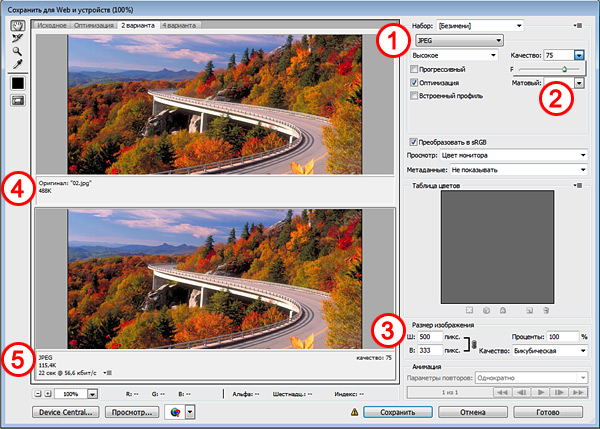Click the first frame animation button
The image size is (600, 429).
pyautogui.click(x=502, y=392)
